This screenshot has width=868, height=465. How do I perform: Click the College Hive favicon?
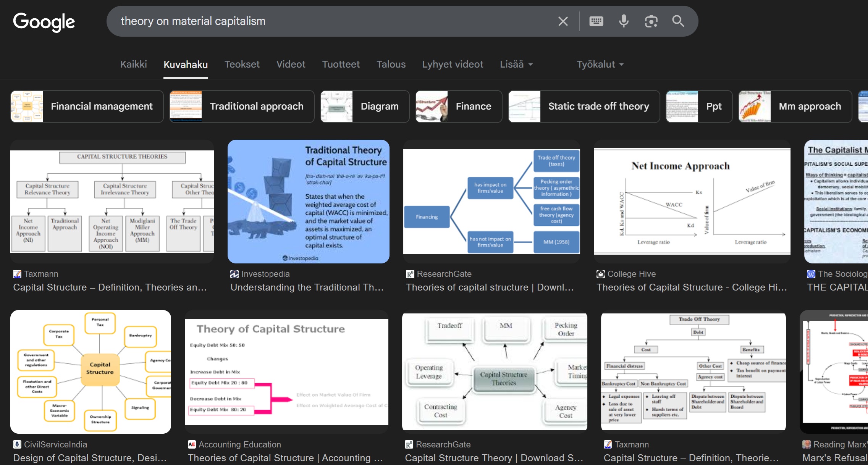click(x=601, y=274)
